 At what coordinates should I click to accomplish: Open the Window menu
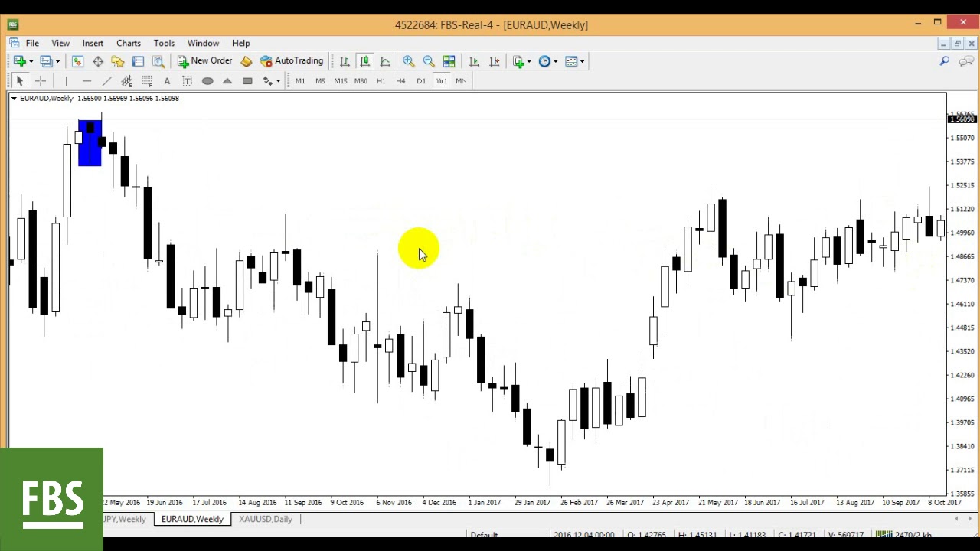tap(203, 44)
